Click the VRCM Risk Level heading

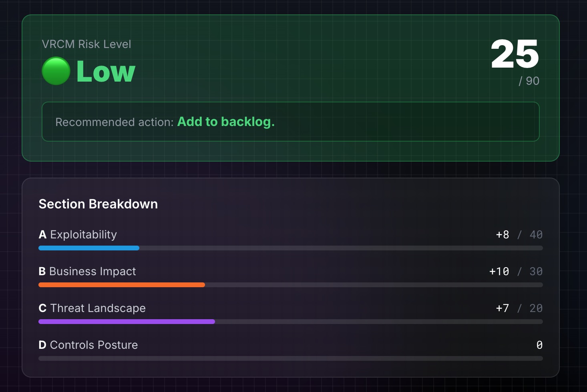86,44
